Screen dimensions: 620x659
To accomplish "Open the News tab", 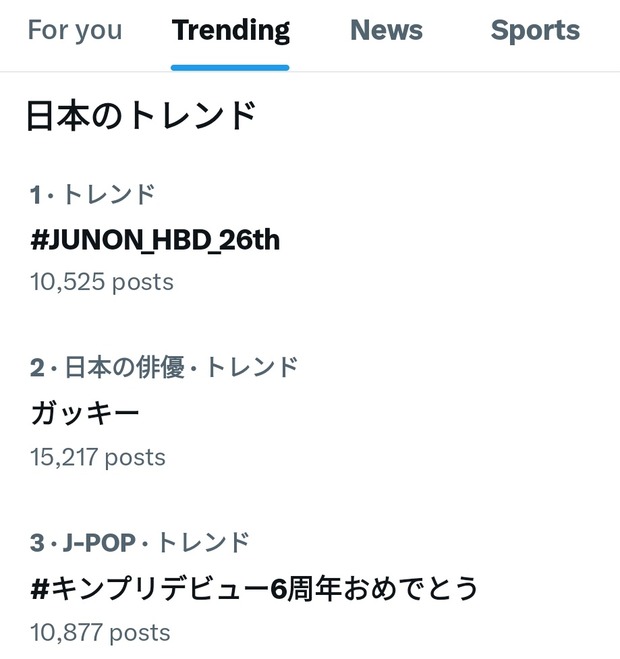I will [386, 30].
